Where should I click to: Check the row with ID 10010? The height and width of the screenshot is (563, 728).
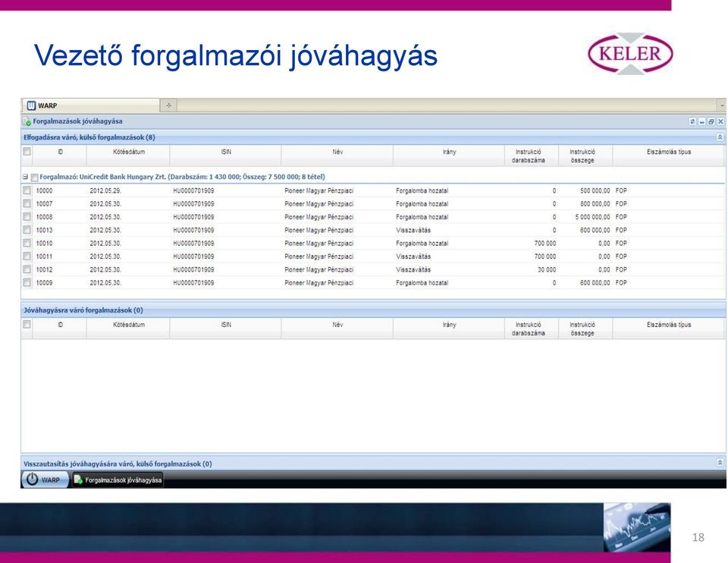click(27, 243)
